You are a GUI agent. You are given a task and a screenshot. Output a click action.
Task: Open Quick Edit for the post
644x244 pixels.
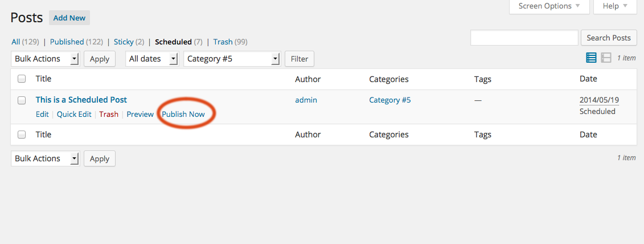74,115
